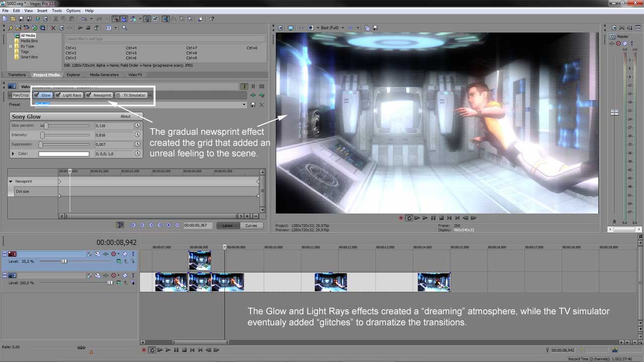Click the Remove selected media X icon

[53, 28]
